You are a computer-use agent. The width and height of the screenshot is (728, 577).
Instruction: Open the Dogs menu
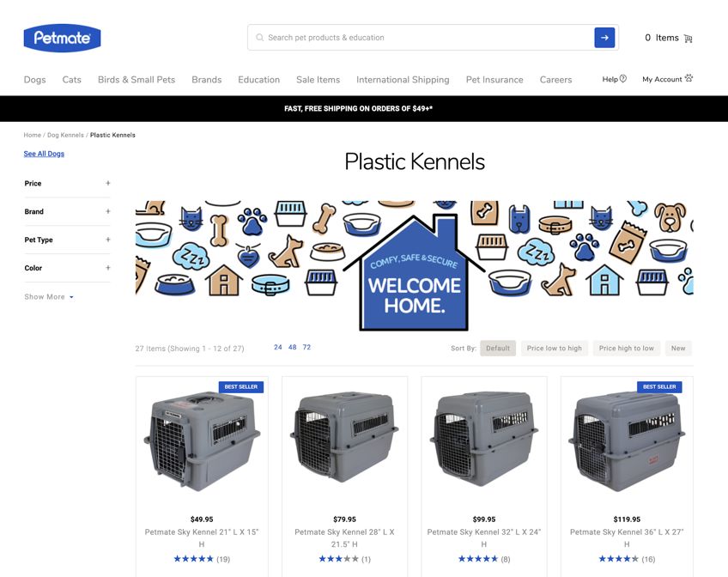35,79
